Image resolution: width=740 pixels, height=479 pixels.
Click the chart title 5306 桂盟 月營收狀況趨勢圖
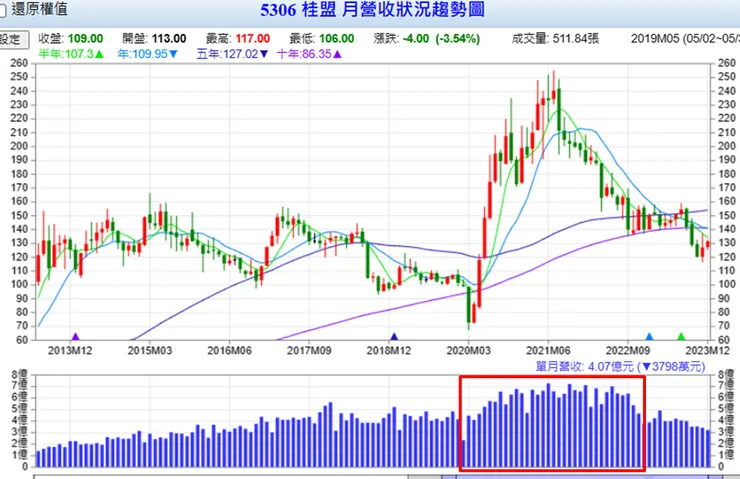(x=372, y=9)
